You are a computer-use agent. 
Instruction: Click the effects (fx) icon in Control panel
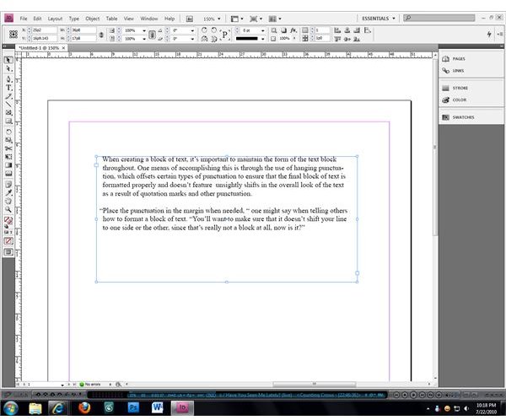293,30
